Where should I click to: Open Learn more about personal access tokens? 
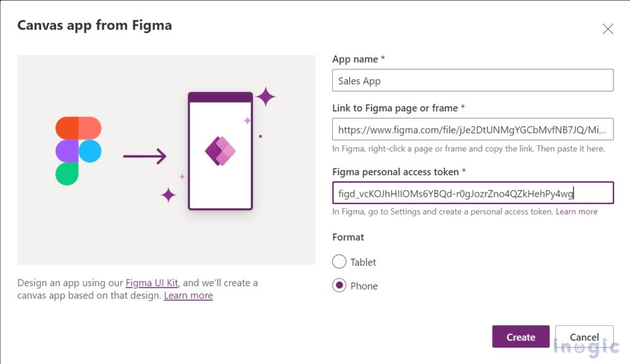[576, 211]
